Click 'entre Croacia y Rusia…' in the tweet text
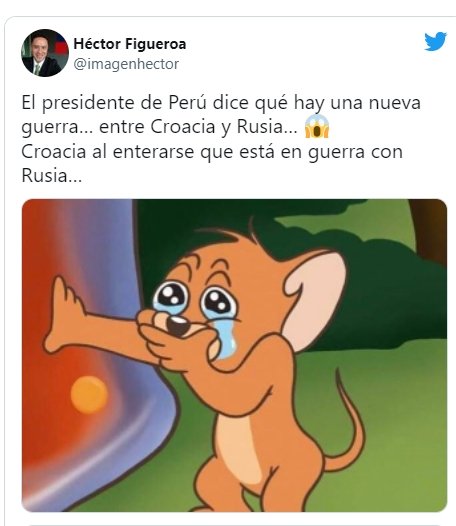 tap(198, 127)
